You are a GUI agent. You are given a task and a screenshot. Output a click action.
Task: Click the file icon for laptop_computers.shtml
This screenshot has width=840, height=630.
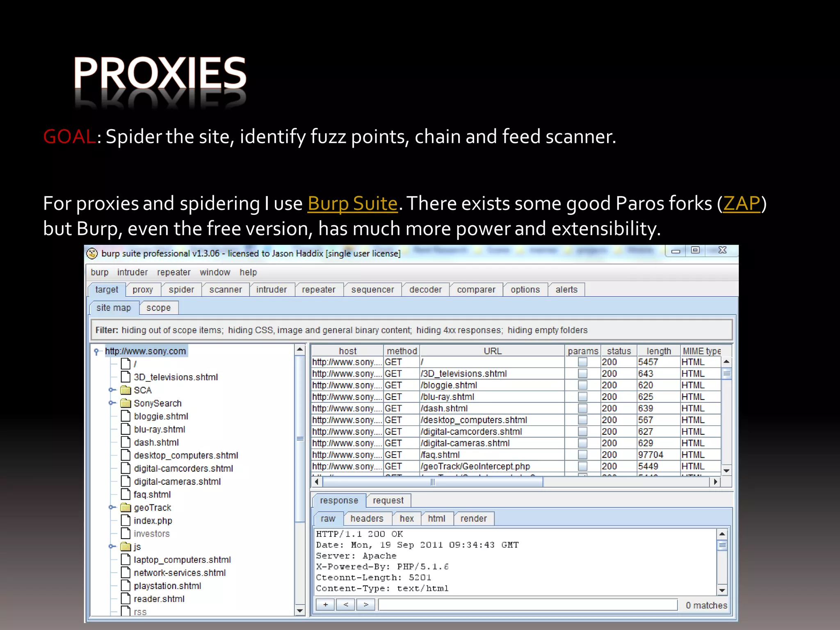pyautogui.click(x=126, y=559)
